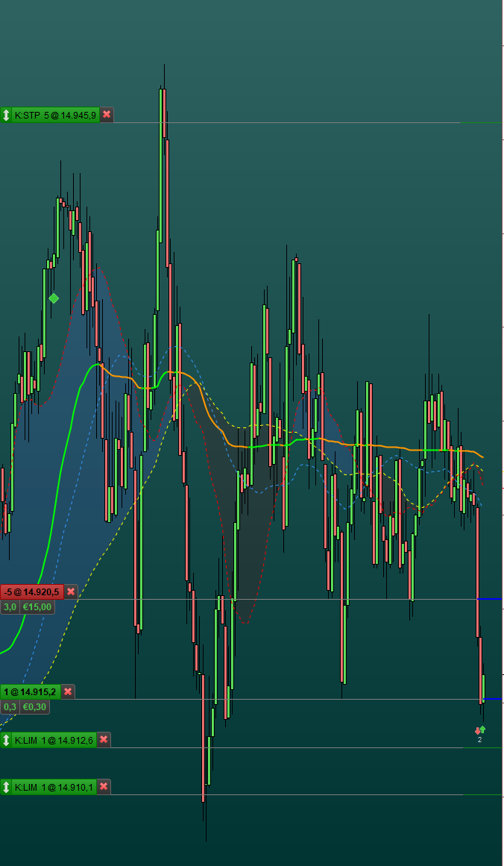Cancel the K:LIM 1 @ 14.912,6 limit order
Screen dimensions: 504x866
tap(104, 739)
